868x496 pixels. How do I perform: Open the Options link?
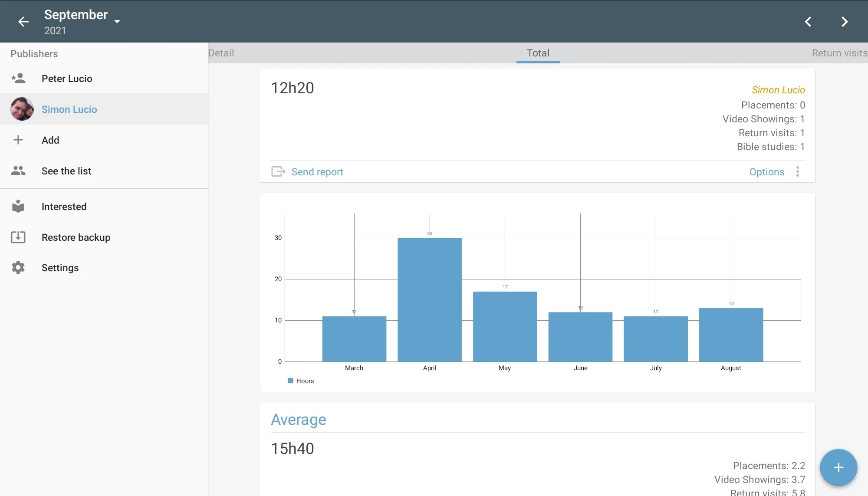tap(767, 172)
